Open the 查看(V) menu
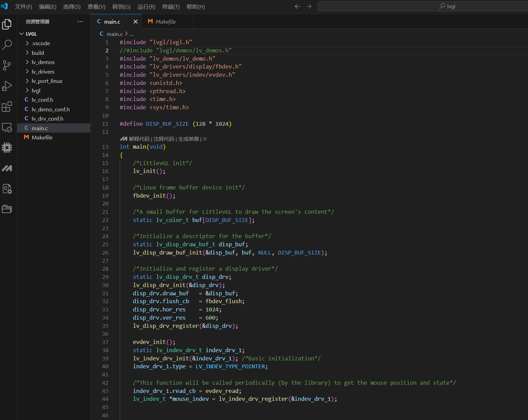 (x=96, y=7)
